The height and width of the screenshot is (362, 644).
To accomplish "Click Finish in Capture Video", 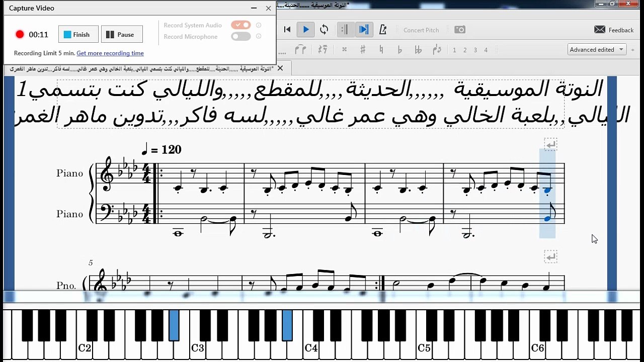I will (78, 34).
